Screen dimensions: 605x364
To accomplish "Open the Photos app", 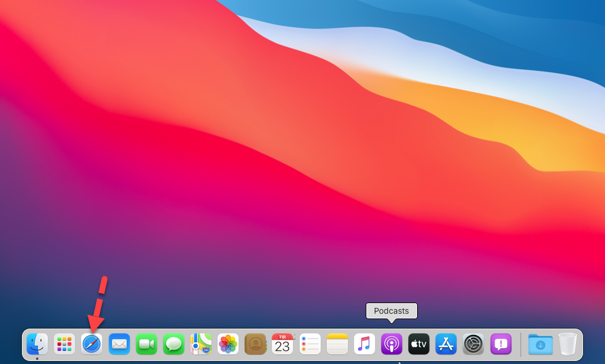I will [228, 343].
